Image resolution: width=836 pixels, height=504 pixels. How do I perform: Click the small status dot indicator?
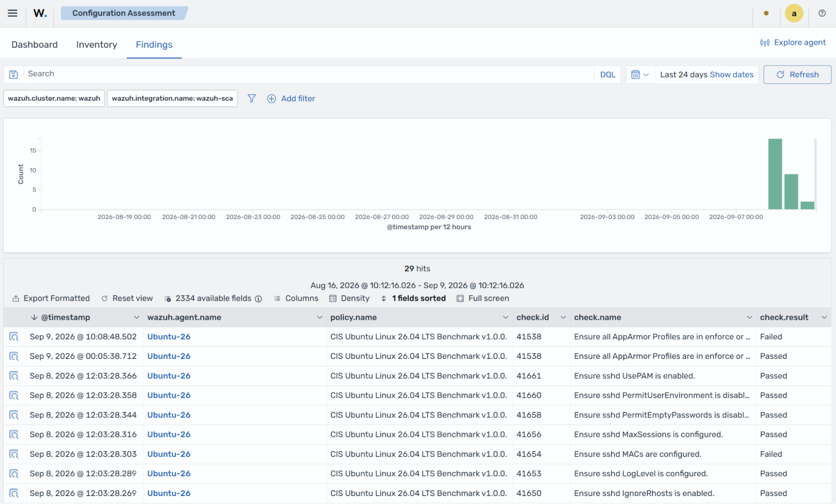coord(766,13)
